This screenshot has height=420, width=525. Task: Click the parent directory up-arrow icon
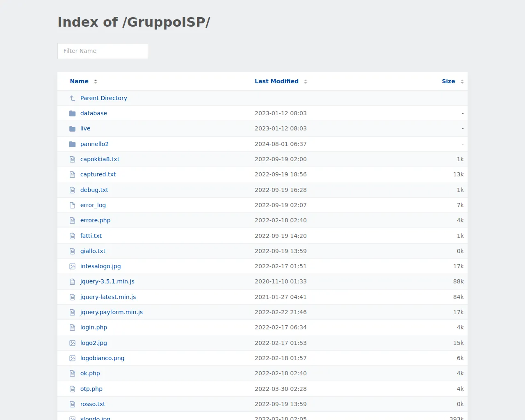[73, 98]
